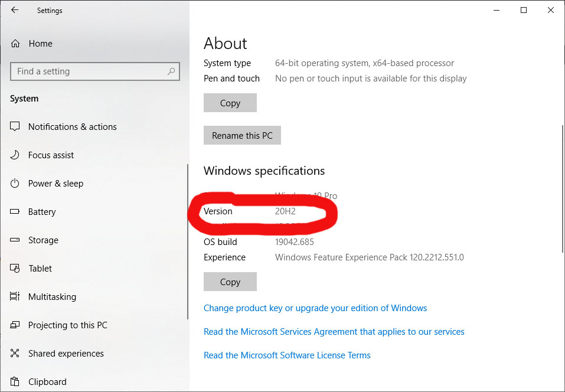Open Storage settings
The height and width of the screenshot is (392, 565).
(43, 240)
